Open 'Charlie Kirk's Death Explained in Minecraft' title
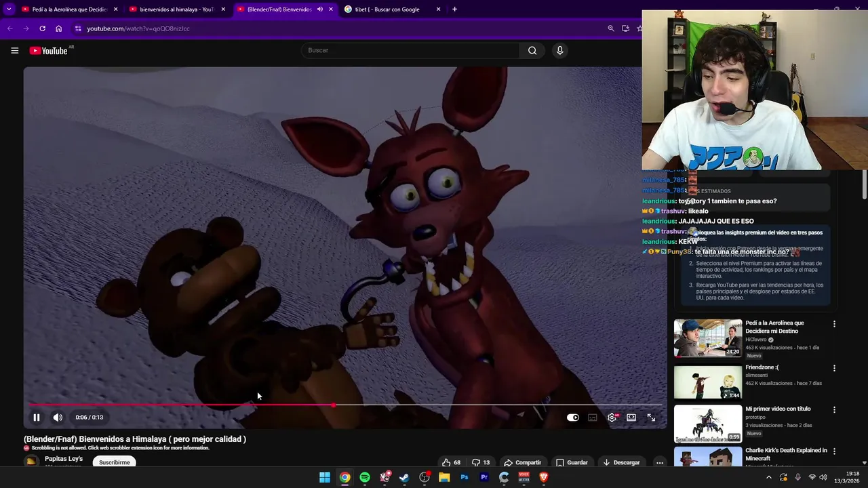868x488 pixels. 786,454
